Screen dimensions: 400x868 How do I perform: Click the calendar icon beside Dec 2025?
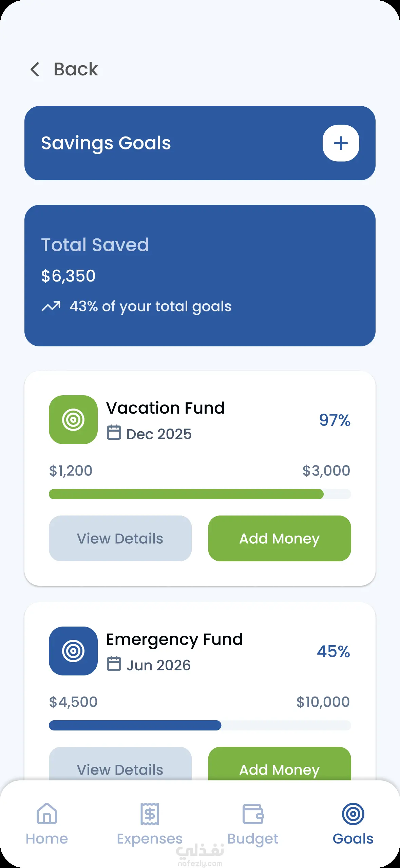(114, 432)
